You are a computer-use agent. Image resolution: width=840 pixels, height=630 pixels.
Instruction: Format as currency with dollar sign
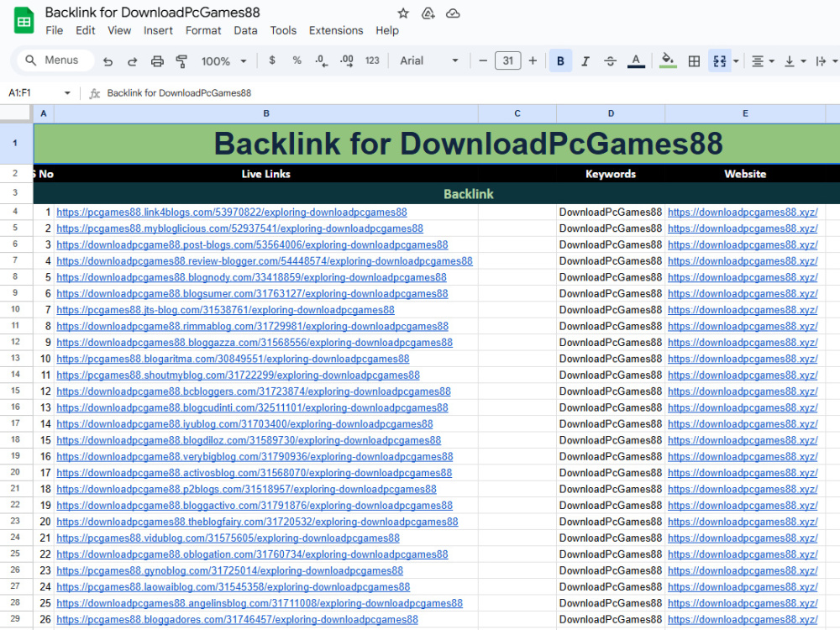tap(272, 60)
